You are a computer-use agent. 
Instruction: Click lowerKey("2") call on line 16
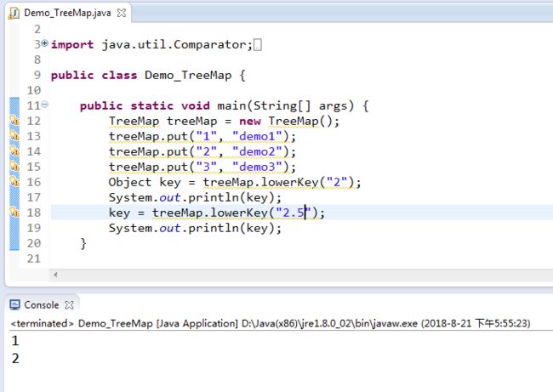coord(307,182)
